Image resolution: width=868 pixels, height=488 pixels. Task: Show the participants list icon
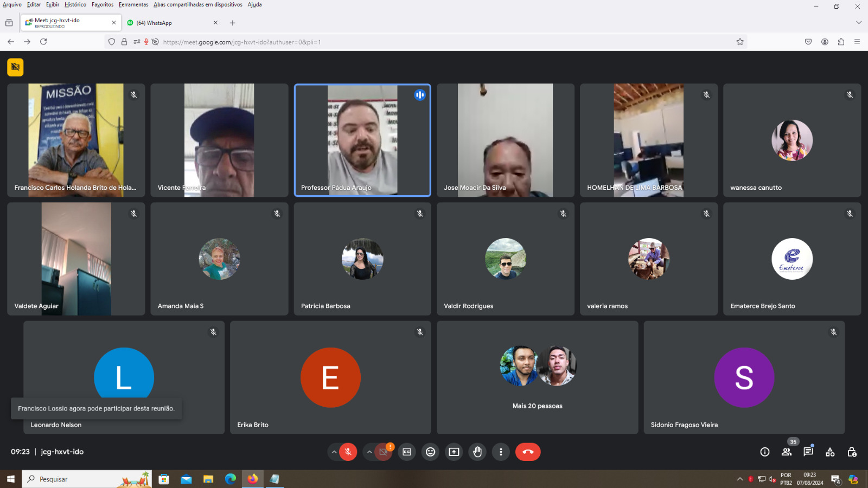786,452
